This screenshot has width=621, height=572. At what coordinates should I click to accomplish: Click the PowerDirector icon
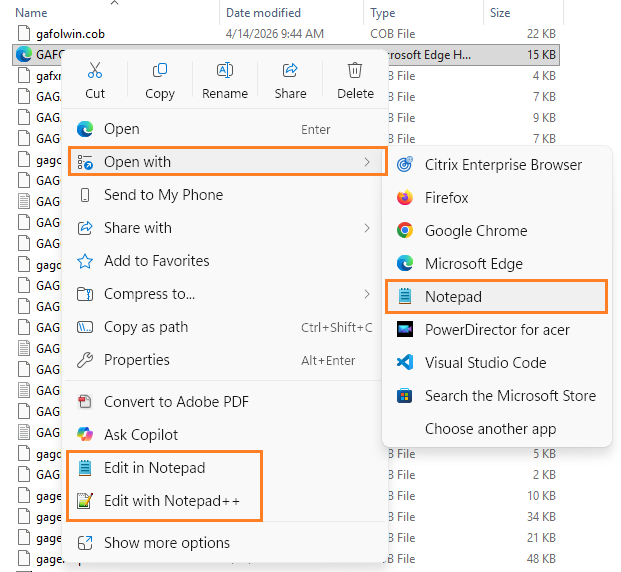pyautogui.click(x=405, y=329)
